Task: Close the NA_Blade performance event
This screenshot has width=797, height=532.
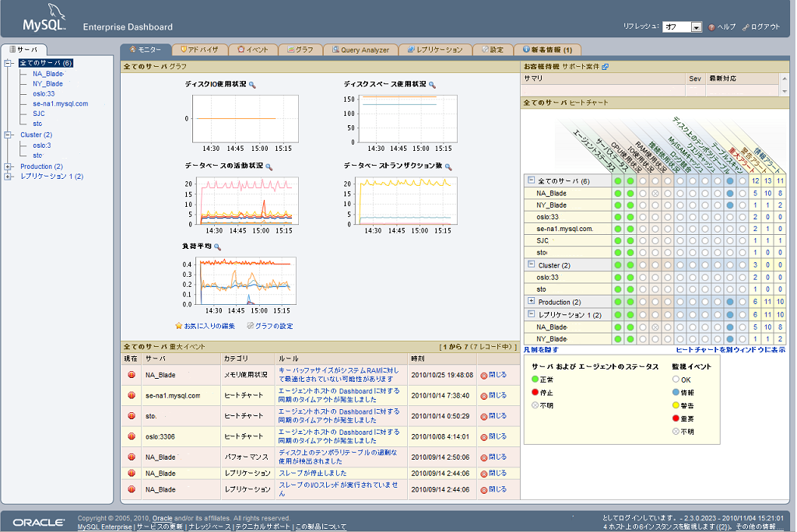Action: click(493, 457)
